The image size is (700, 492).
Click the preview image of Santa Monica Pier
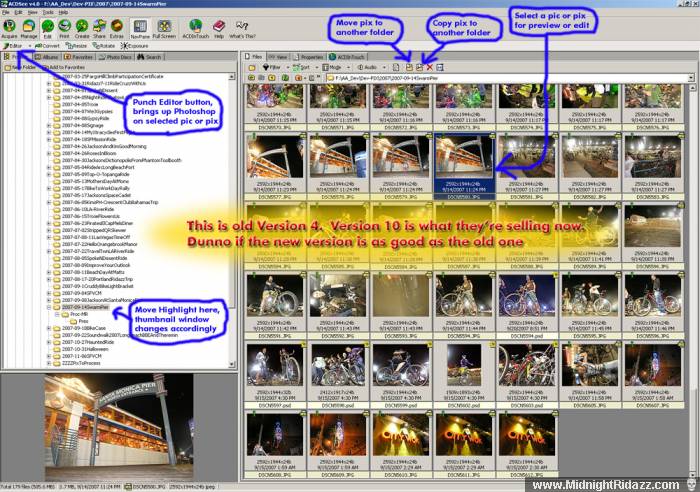tap(118, 427)
